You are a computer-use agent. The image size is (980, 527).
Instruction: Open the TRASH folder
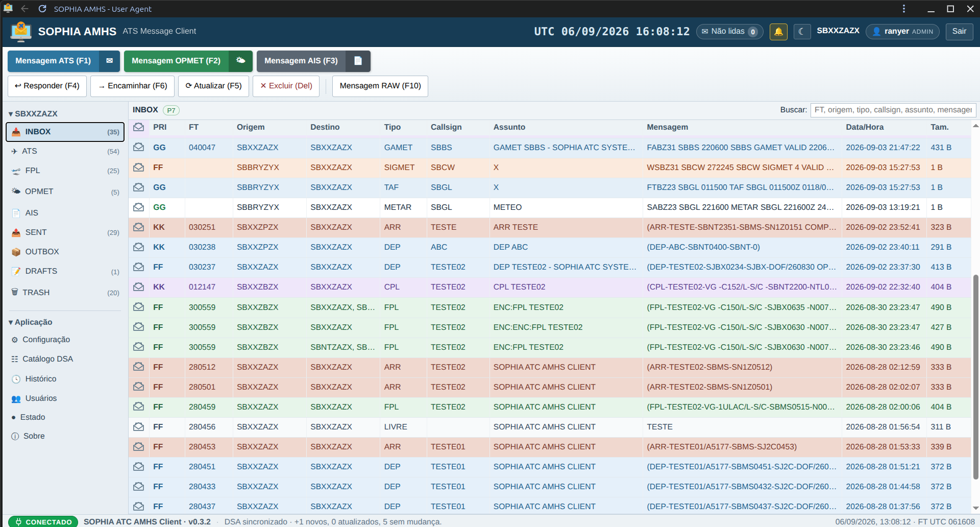(65, 293)
